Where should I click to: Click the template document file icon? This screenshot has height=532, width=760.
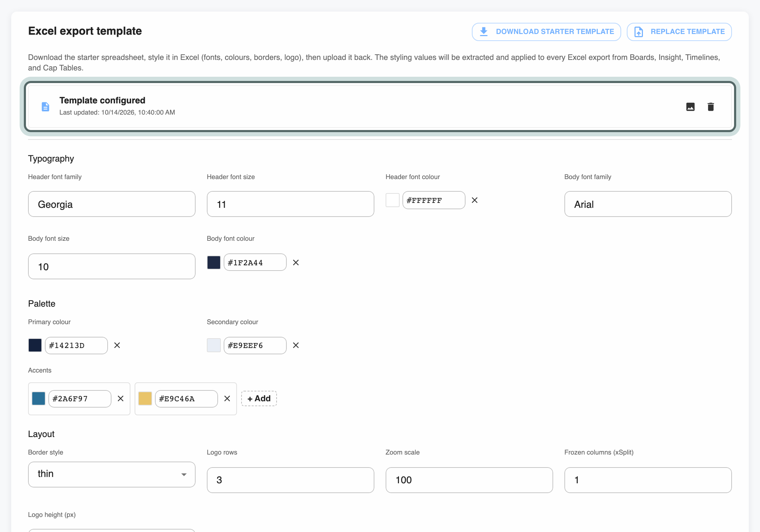click(x=45, y=107)
